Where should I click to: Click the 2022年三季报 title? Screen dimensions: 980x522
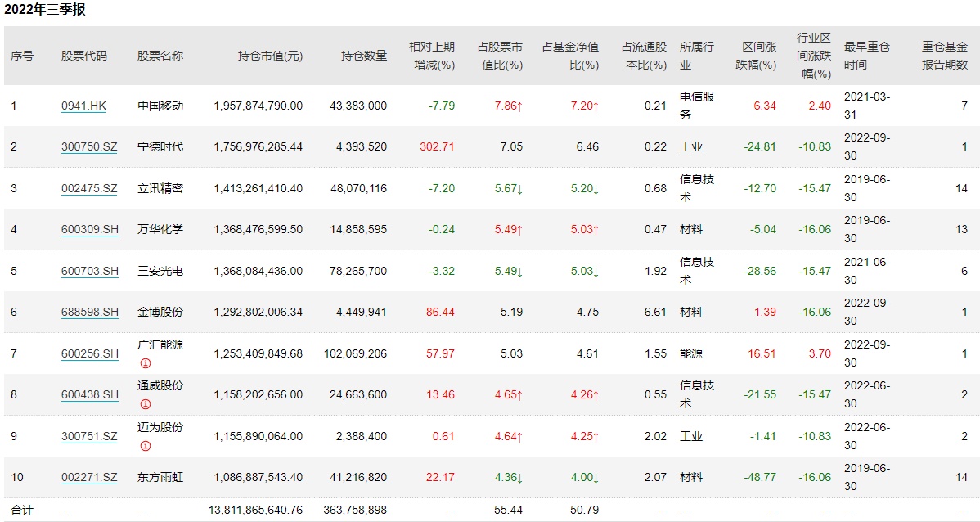pyautogui.click(x=45, y=9)
